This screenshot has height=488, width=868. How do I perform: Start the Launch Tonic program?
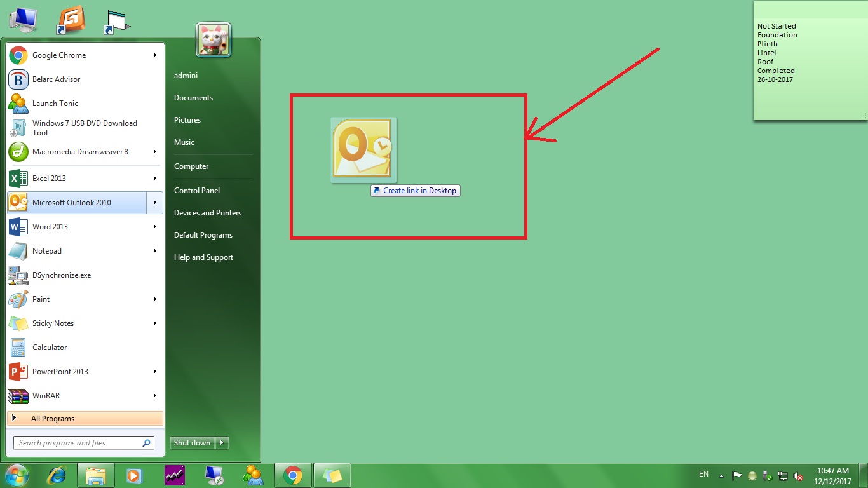[x=85, y=104]
